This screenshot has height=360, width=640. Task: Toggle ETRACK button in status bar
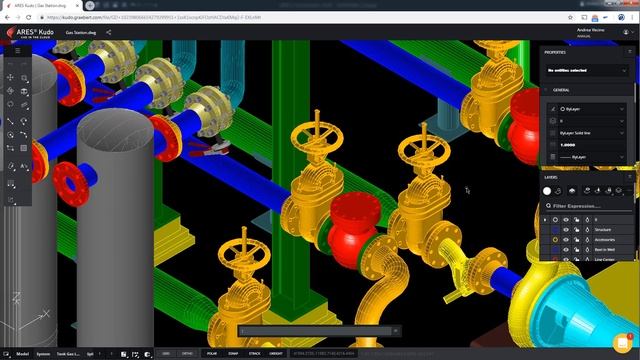point(254,353)
